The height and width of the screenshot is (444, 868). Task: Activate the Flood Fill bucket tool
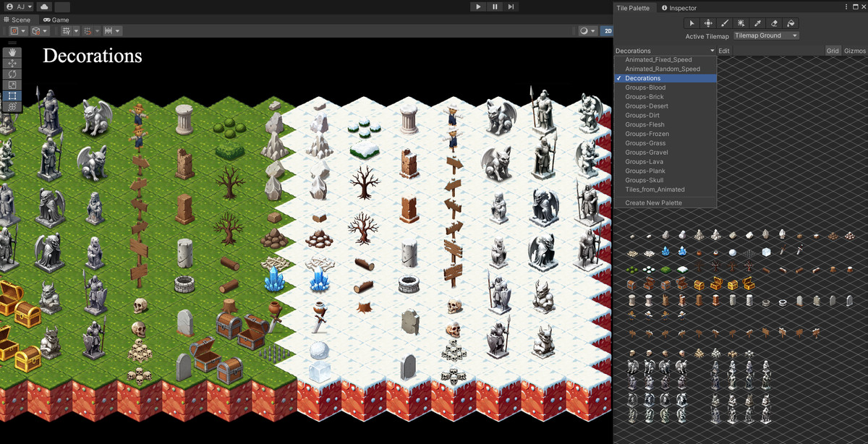[x=791, y=22]
